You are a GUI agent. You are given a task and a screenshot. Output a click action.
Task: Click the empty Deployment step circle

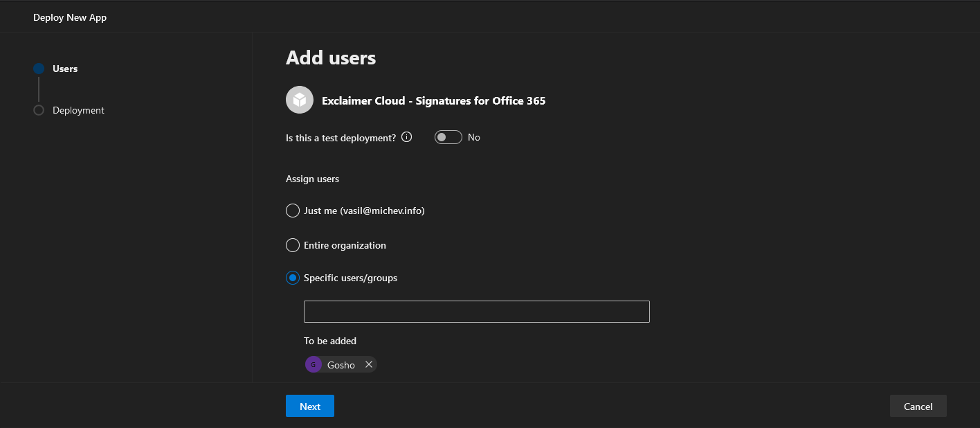pyautogui.click(x=39, y=110)
